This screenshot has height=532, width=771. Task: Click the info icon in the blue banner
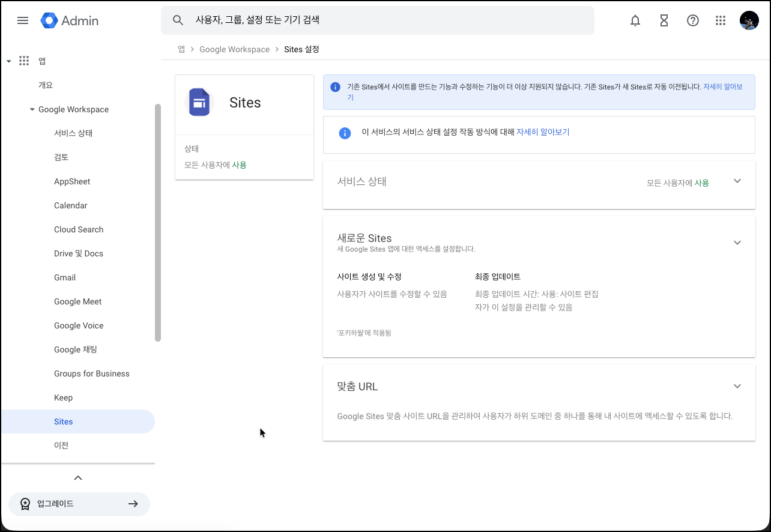(x=336, y=87)
